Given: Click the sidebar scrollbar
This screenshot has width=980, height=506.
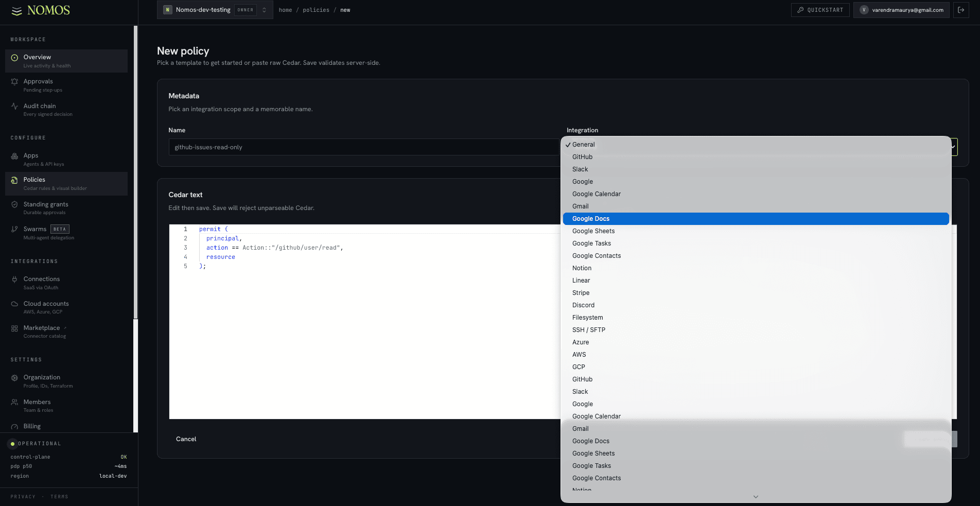Looking at the screenshot, I should 135,172.
